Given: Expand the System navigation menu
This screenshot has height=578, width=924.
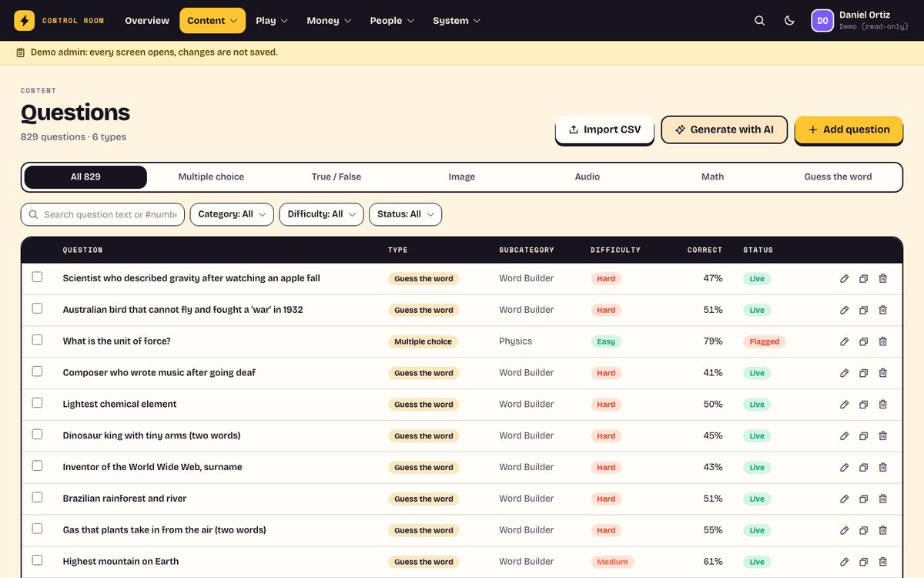Looking at the screenshot, I should [x=457, y=21].
